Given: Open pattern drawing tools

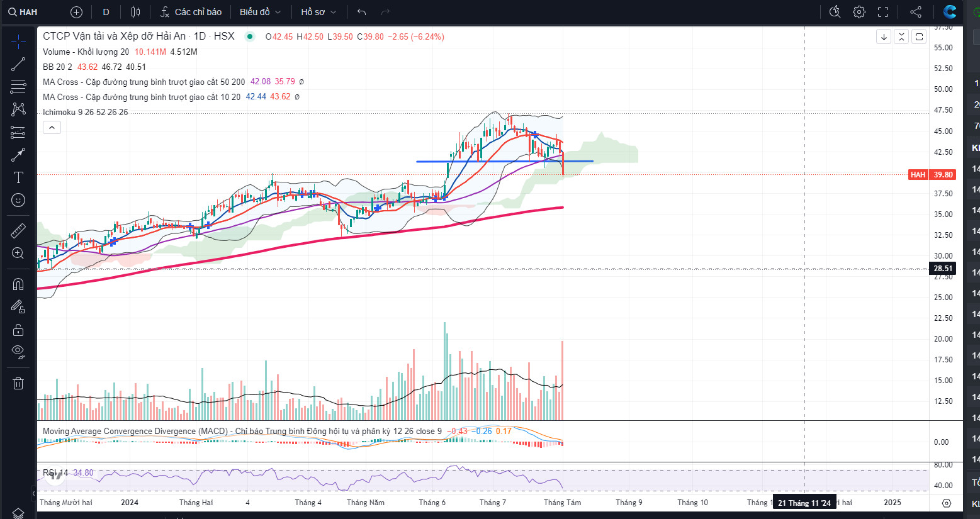Looking at the screenshot, I should (x=18, y=109).
